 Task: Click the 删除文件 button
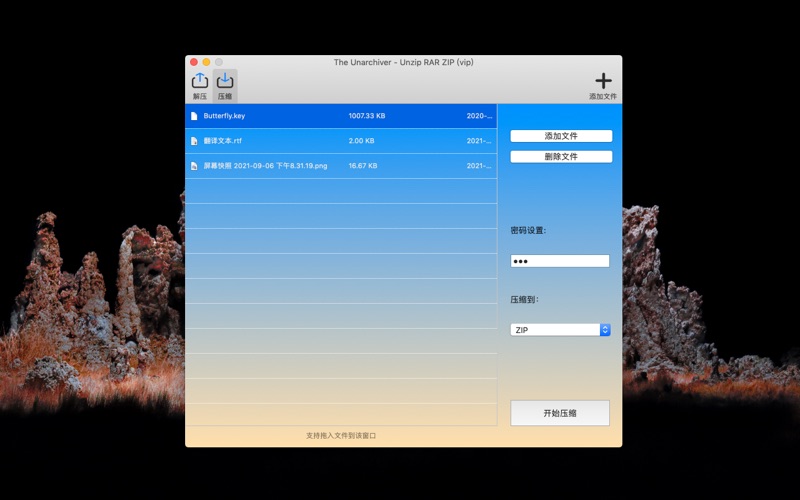coord(561,157)
